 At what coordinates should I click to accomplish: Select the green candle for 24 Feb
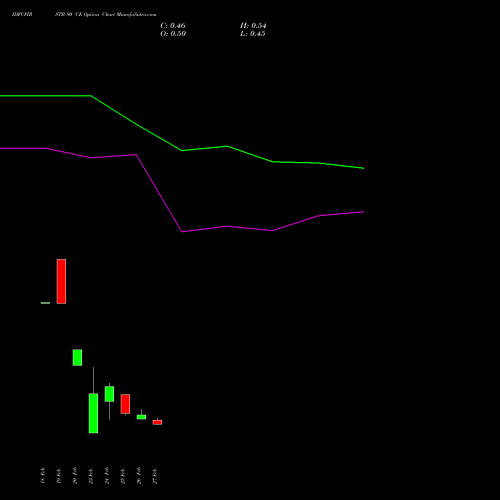(x=109, y=394)
